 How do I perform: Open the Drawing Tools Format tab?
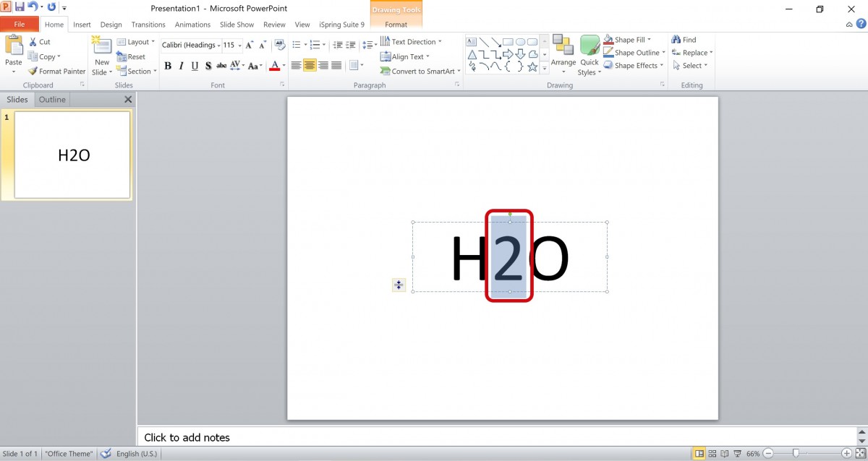pos(395,24)
